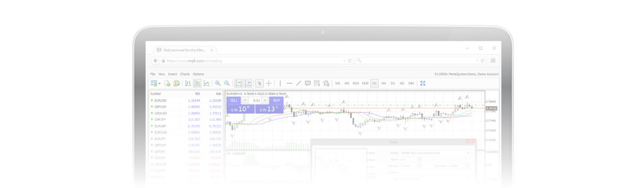Click the BUY button

click(x=276, y=101)
